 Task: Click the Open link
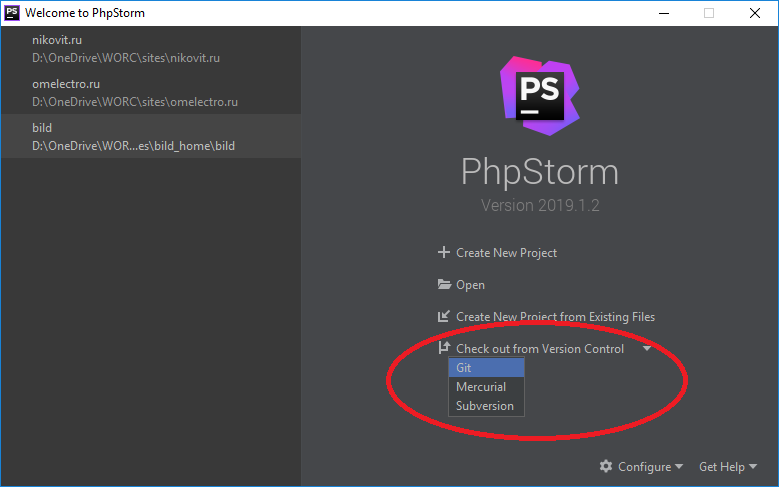point(470,285)
